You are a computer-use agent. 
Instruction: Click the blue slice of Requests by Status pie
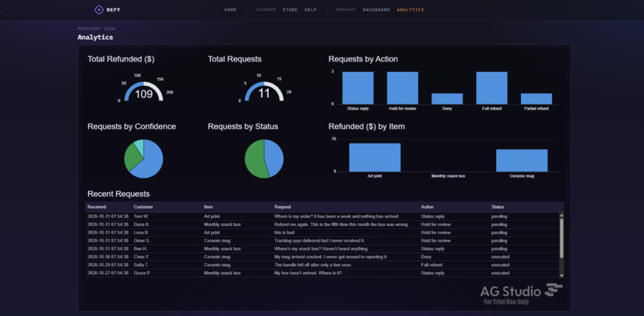point(275,158)
